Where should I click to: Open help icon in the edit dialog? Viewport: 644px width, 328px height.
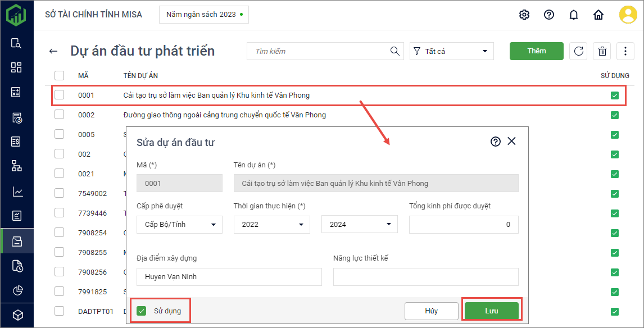pos(496,142)
